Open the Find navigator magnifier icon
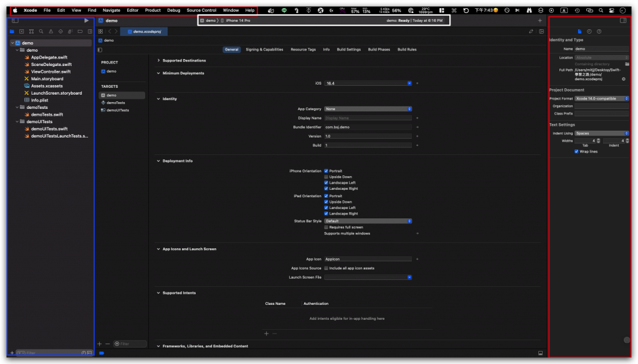The height and width of the screenshot is (364, 638). [x=41, y=31]
